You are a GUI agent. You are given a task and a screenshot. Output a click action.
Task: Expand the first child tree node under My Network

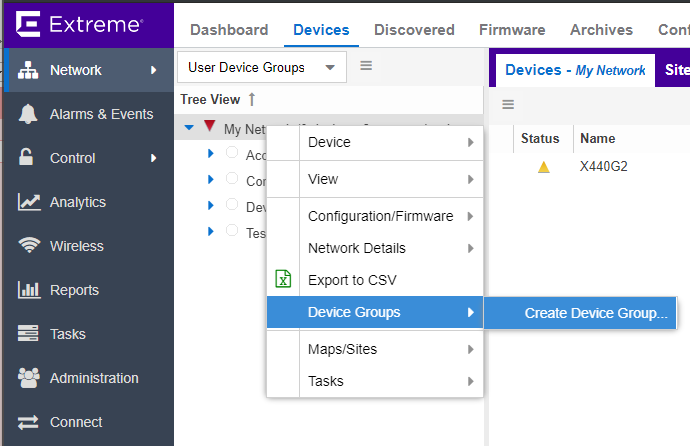click(x=211, y=154)
